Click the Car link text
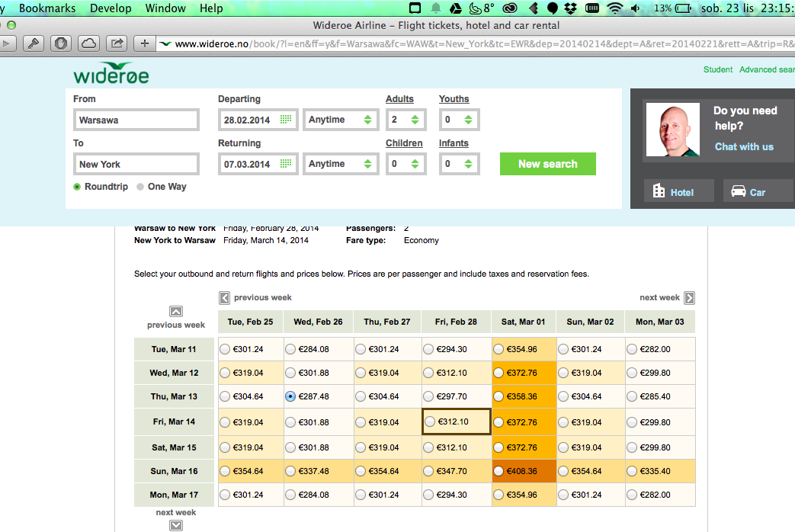The width and height of the screenshot is (795, 532). [758, 192]
